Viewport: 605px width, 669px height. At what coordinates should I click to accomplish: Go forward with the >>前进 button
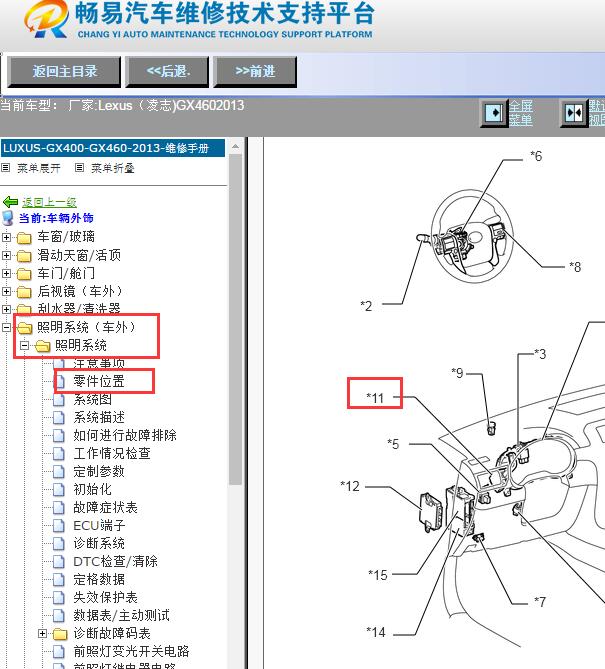[x=255, y=71]
